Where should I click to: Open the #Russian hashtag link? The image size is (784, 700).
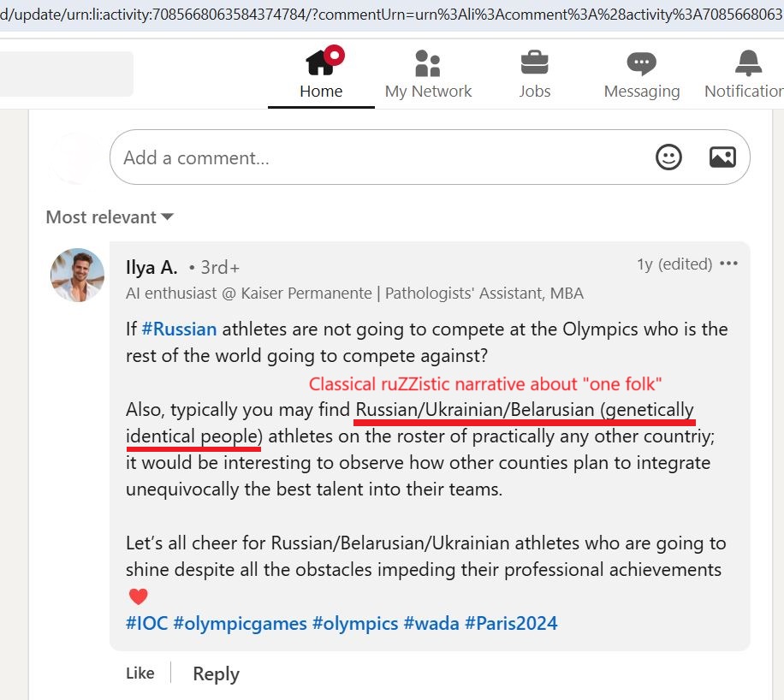click(x=179, y=329)
